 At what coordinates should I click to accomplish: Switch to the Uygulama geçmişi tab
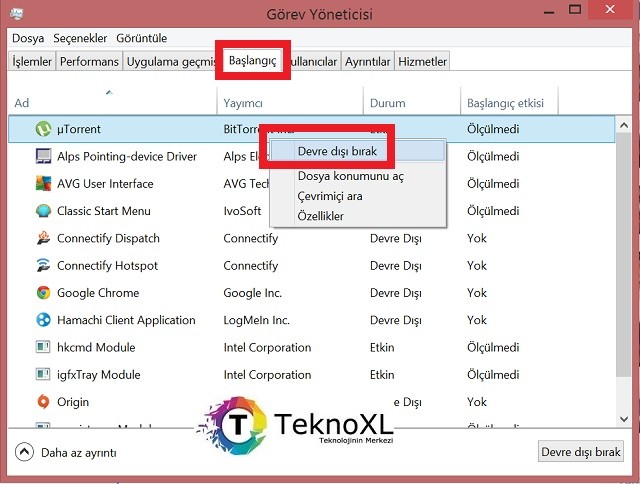170,62
